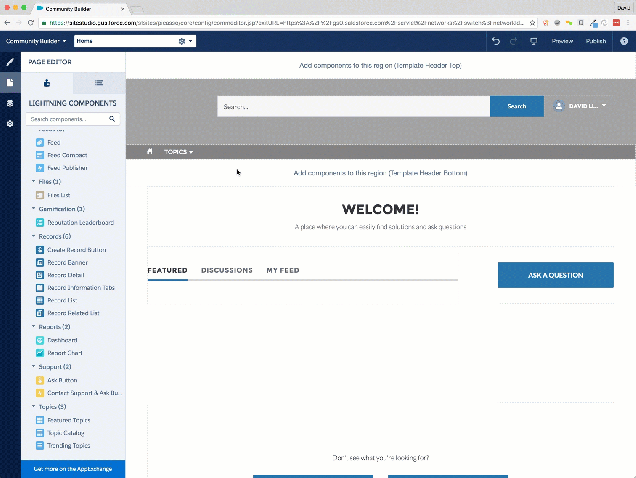
Task: Select the Report Chart component icon
Action: click(x=40, y=353)
